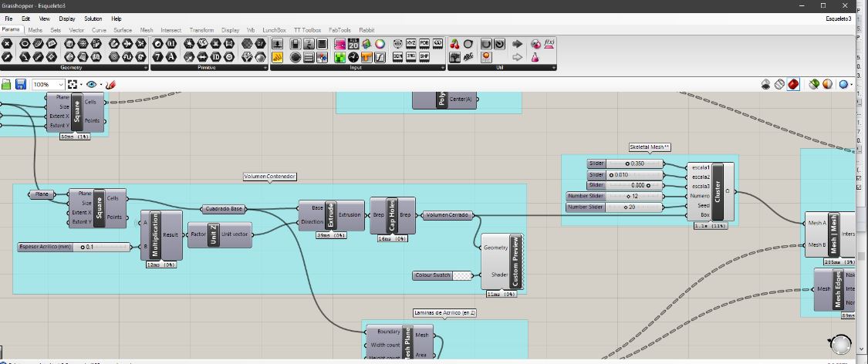Expand the Input panel dropdown arrow
Screen dimensions: 868x364
click(x=444, y=68)
